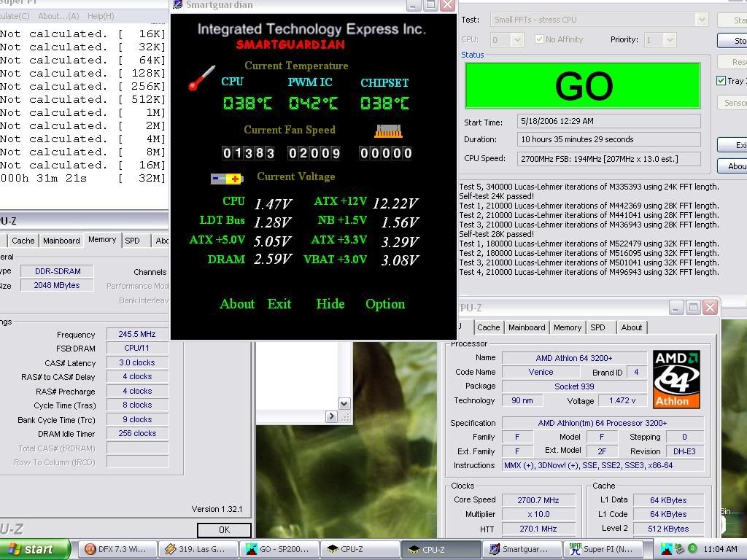Open the SPD tab in right CPU-Z window
The width and height of the screenshot is (747, 560).
pyautogui.click(x=597, y=327)
